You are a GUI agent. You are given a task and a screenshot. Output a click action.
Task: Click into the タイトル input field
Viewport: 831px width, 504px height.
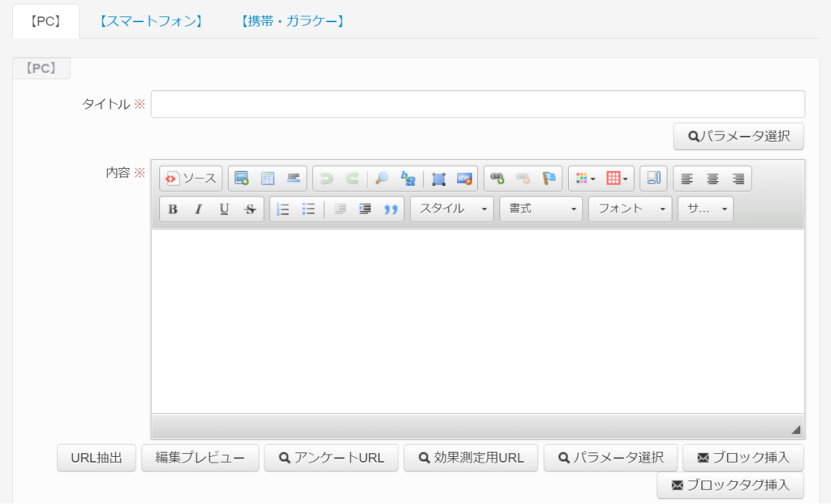477,104
